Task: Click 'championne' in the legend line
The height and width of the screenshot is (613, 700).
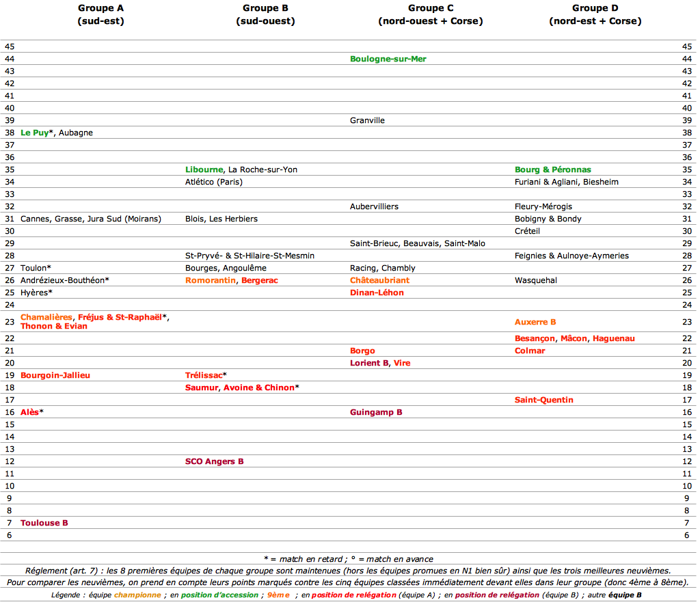Action: [x=137, y=595]
